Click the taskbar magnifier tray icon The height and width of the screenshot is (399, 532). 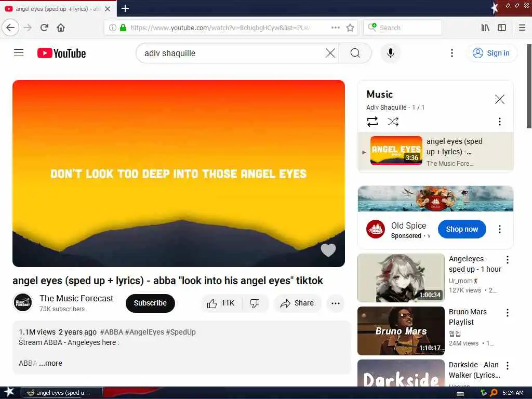pos(494,393)
